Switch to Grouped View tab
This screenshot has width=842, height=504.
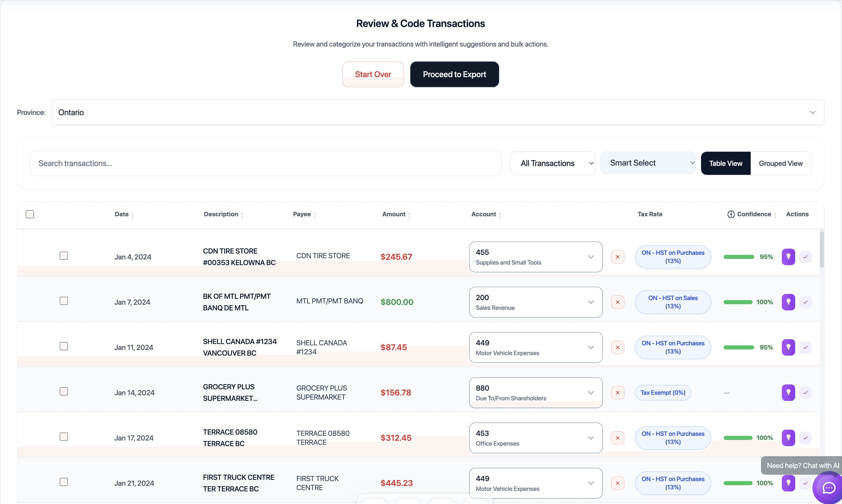[780, 163]
